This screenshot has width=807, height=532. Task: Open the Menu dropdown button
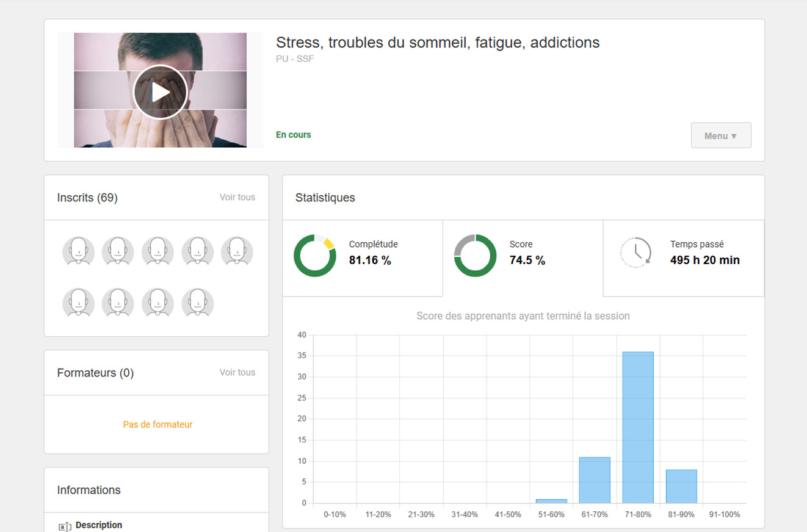(x=720, y=135)
